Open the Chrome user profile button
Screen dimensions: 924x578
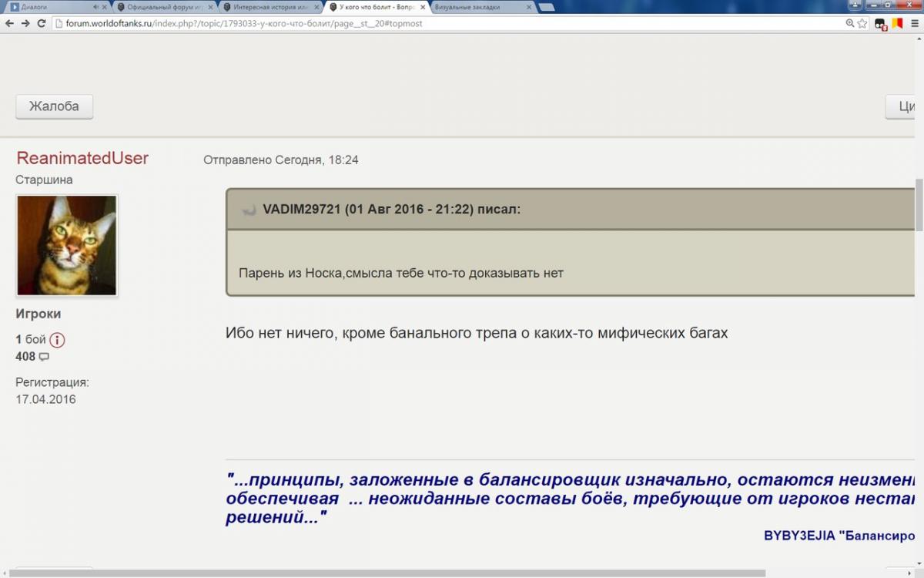[855, 5]
